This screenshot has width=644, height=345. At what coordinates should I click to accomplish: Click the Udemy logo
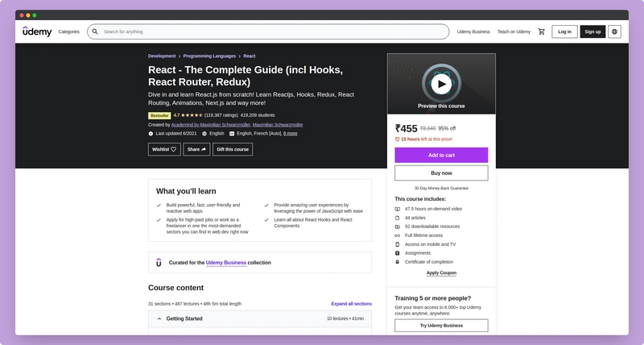37,31
